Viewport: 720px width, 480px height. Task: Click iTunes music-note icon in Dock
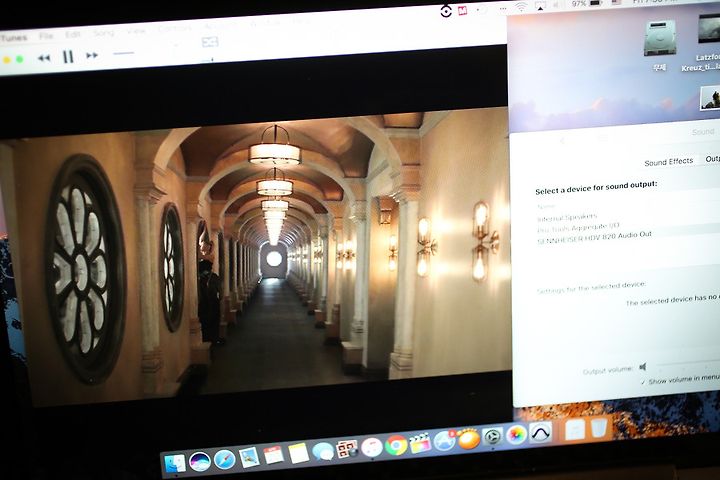coord(371,447)
